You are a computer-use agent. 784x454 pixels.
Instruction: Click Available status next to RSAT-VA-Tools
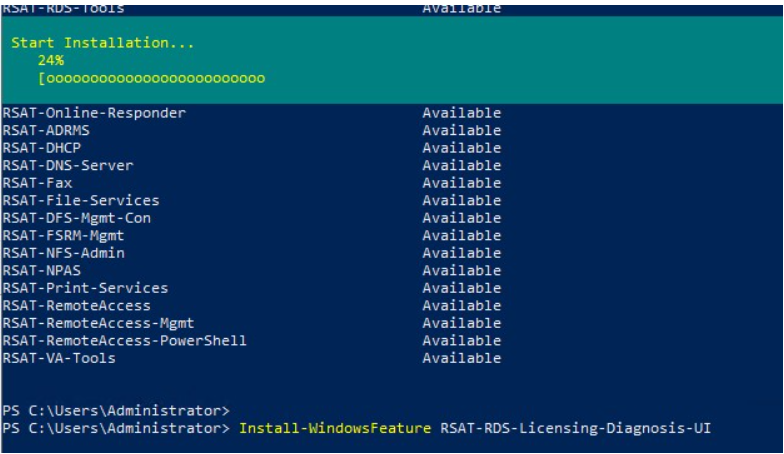462,358
